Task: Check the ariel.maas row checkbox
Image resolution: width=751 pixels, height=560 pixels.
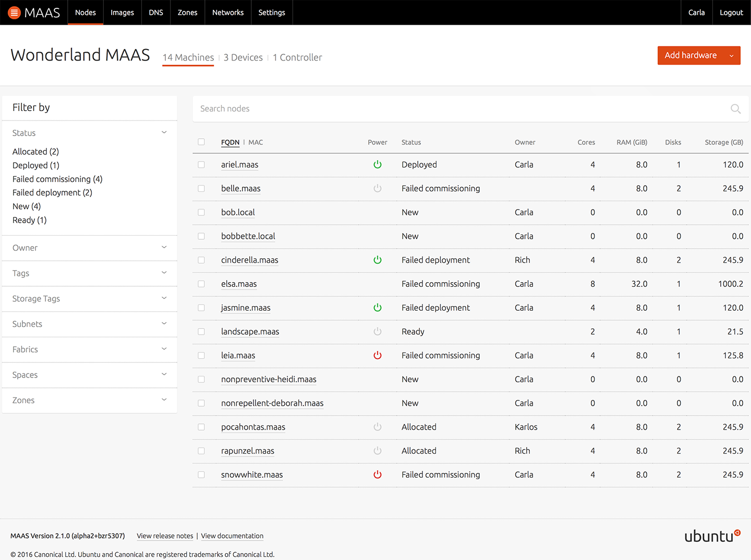Action: pos(201,164)
